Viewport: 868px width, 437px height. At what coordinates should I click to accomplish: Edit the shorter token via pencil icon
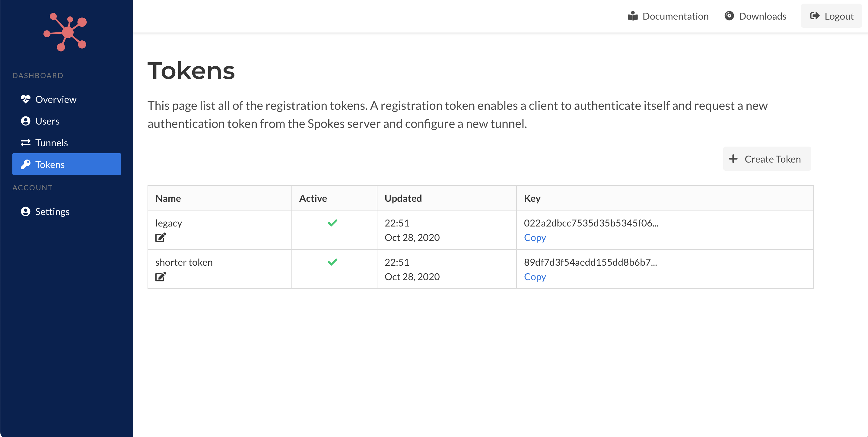161,277
